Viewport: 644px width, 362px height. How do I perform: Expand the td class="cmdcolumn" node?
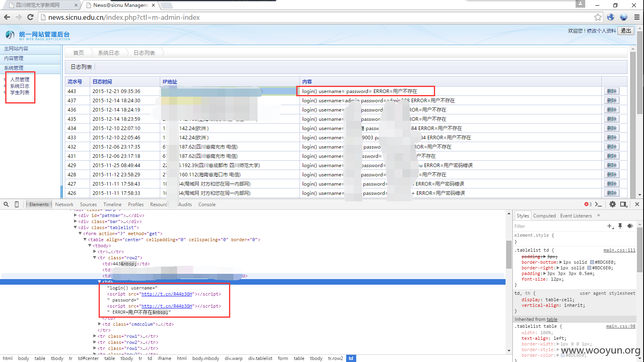(x=99, y=324)
